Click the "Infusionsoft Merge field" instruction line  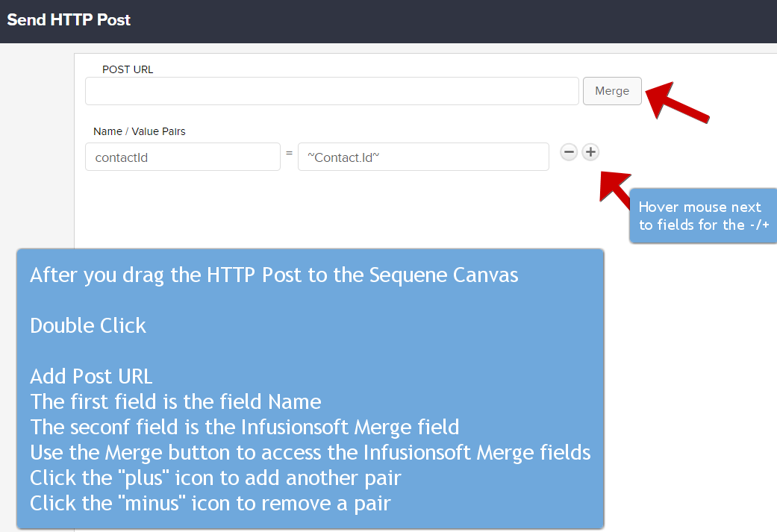(244, 428)
